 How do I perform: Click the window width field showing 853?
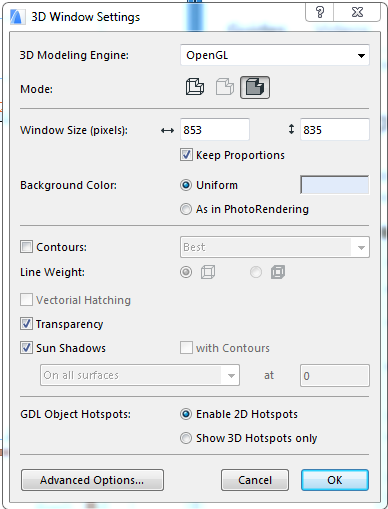pyautogui.click(x=215, y=130)
